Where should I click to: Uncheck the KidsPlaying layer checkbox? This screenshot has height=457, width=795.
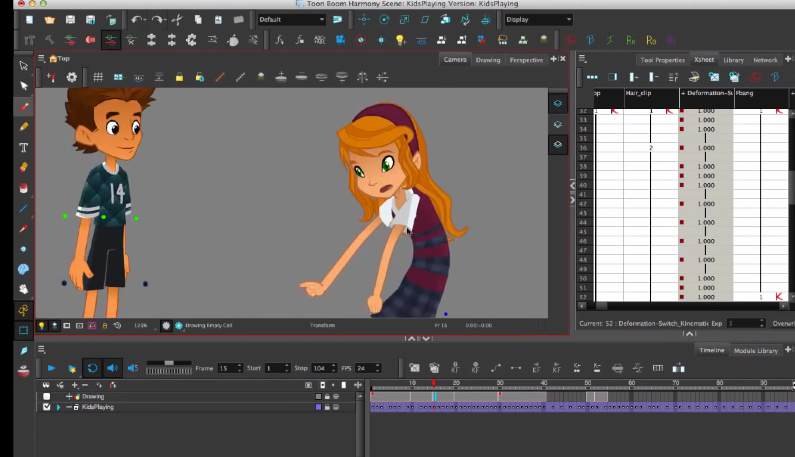click(x=46, y=407)
